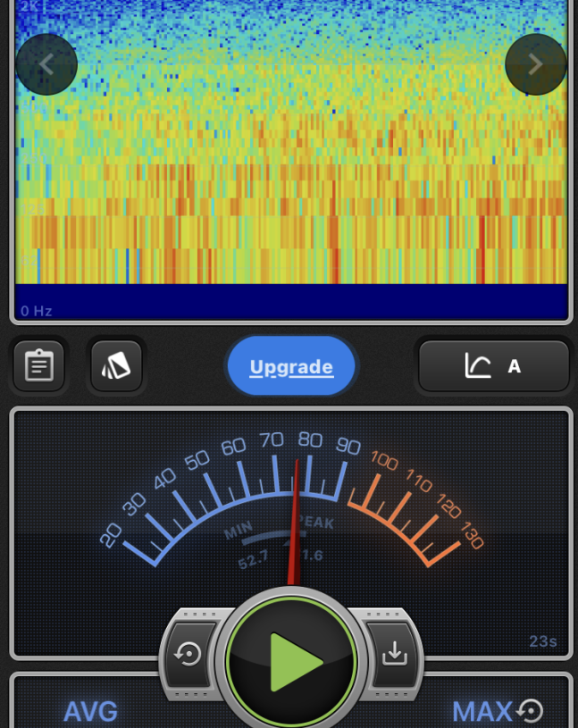Tap the spectrogram heat map display
The width and height of the screenshot is (578, 728).
(x=291, y=179)
